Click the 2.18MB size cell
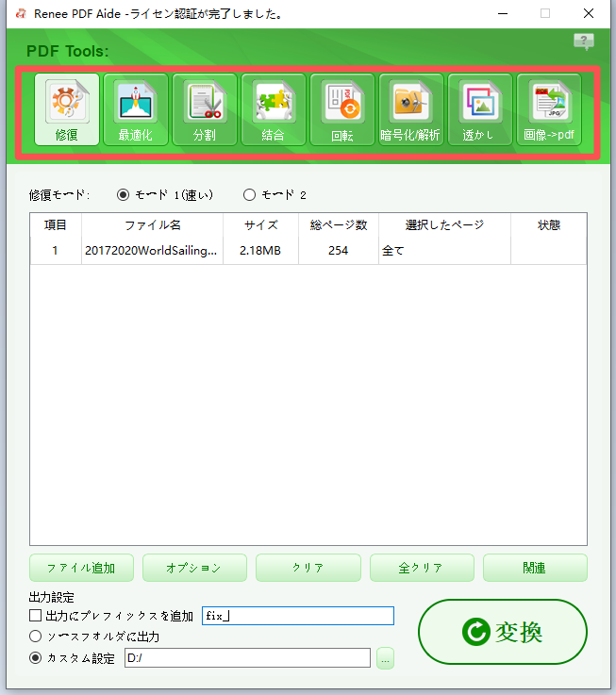The width and height of the screenshot is (616, 695). pyautogui.click(x=260, y=251)
